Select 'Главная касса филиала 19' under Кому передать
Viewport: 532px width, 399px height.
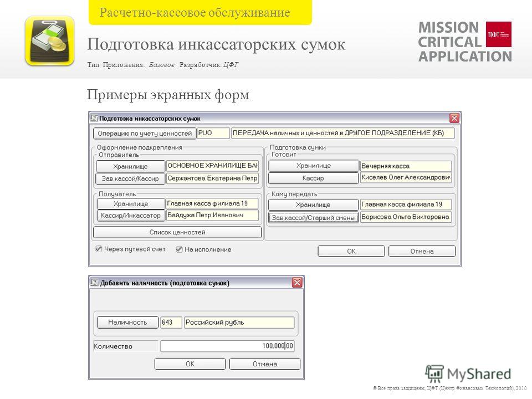(x=406, y=204)
